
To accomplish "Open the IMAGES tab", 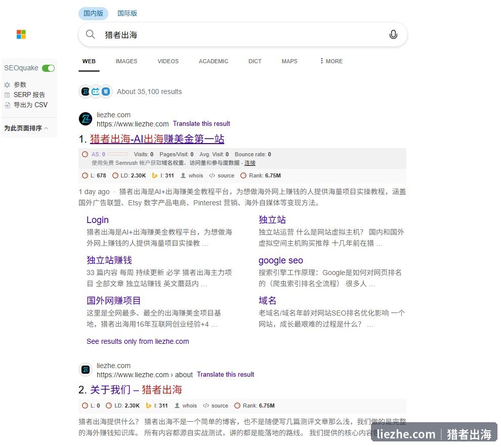I will 127,61.
